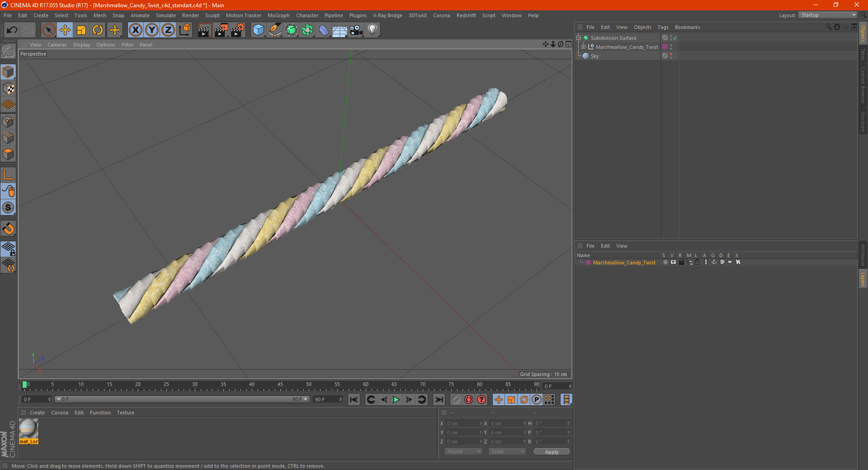Enable the axis modification tool
This screenshot has width=868, height=470.
click(8, 175)
